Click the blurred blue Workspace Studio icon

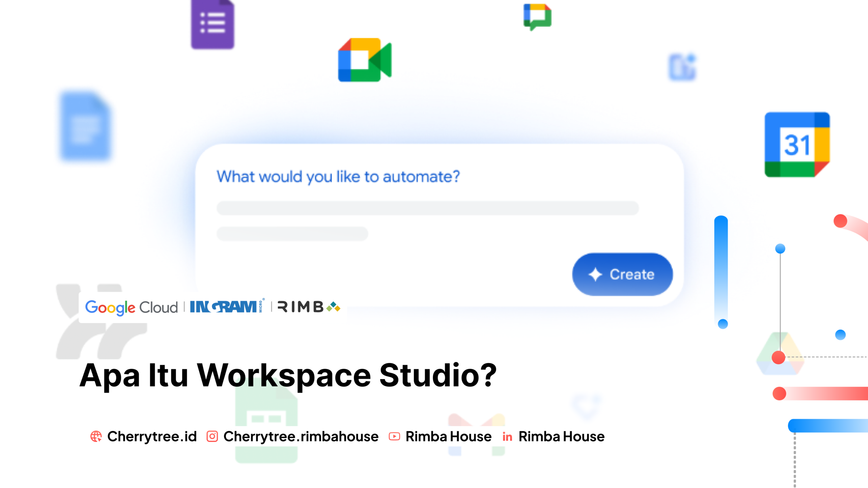tap(683, 67)
